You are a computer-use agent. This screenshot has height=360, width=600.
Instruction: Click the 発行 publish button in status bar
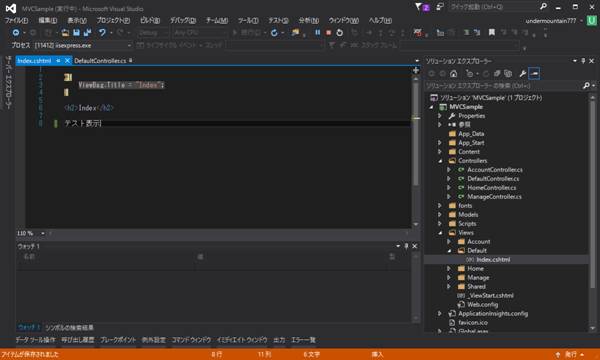pos(571,354)
